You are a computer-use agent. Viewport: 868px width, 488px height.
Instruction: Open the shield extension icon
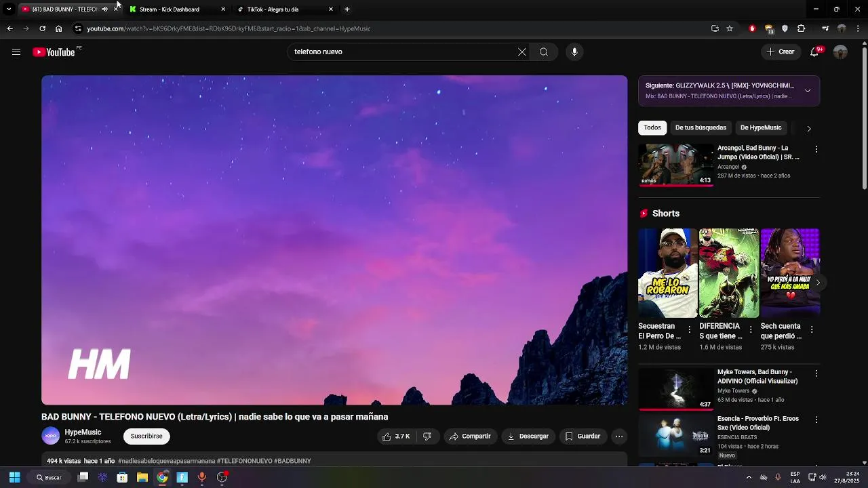785,28
